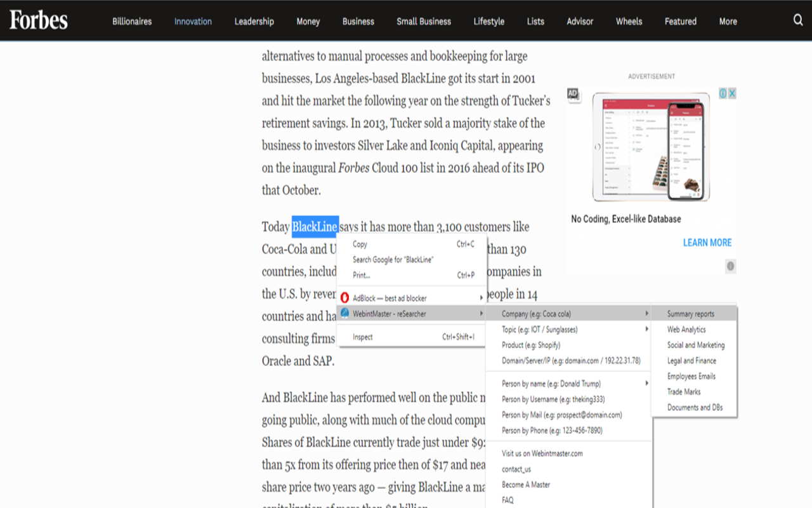Open the Money nav link
The height and width of the screenshot is (508, 812).
[308, 21]
